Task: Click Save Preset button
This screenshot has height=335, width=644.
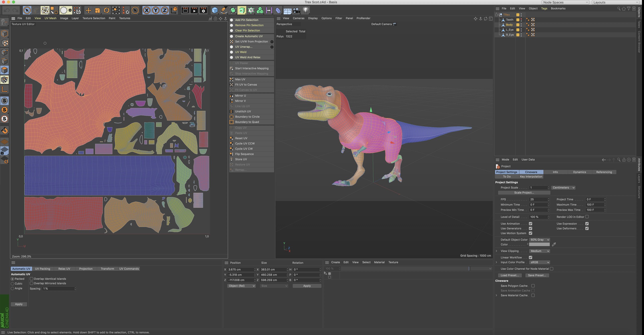Action: point(537,275)
